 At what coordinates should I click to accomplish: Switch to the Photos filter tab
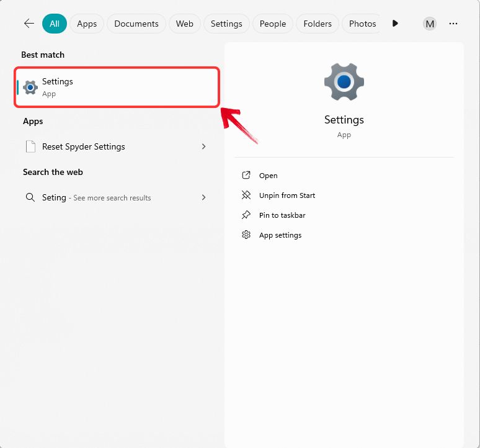tap(362, 24)
